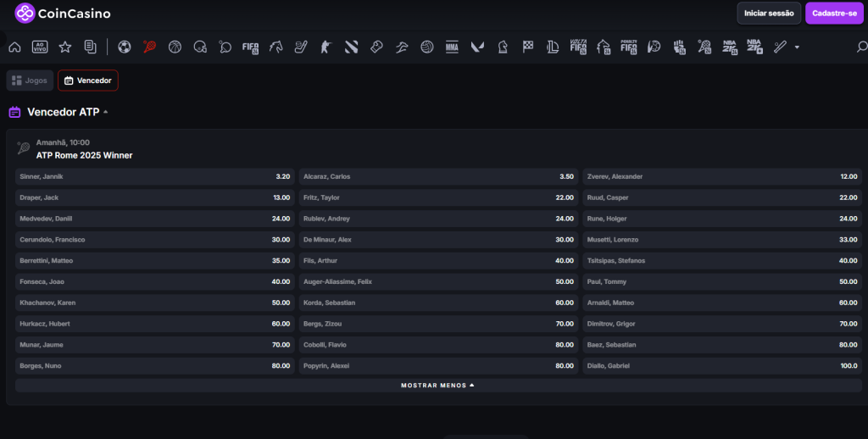The height and width of the screenshot is (439, 868).
Task: Open the League of Legends icon
Action: [x=553, y=47]
